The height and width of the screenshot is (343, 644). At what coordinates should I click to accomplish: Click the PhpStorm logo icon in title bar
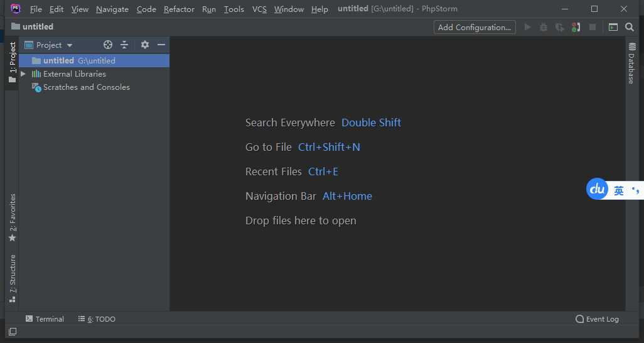15,9
